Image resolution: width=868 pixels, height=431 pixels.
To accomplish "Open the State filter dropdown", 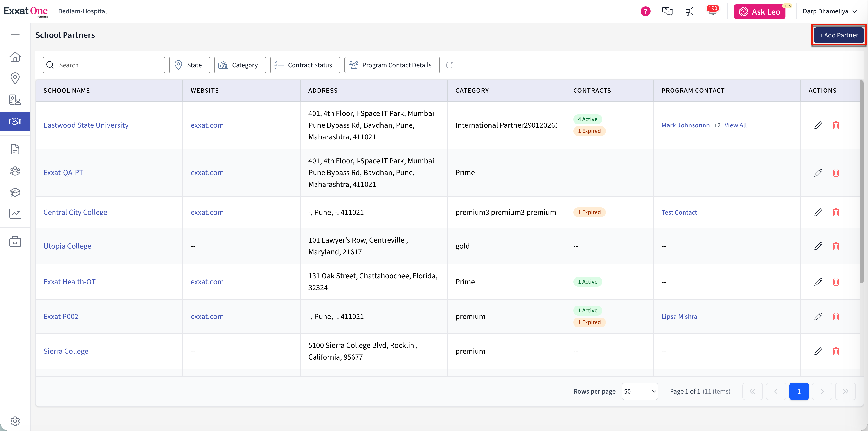I will tap(189, 65).
